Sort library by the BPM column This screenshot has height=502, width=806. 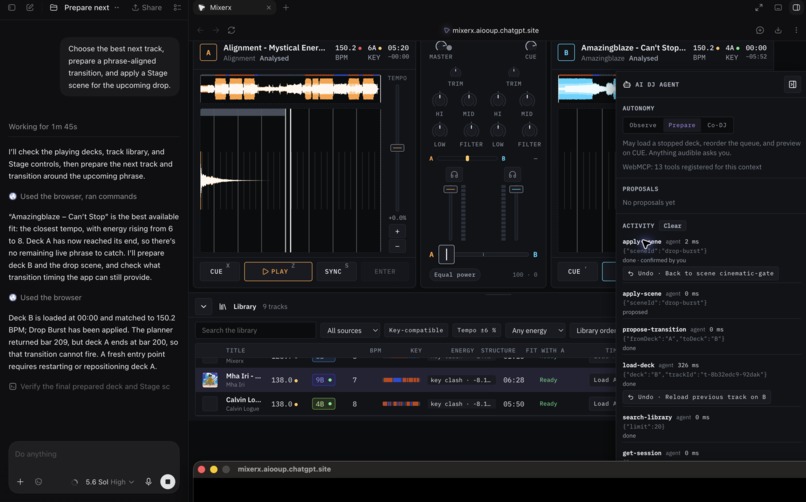pyautogui.click(x=376, y=350)
